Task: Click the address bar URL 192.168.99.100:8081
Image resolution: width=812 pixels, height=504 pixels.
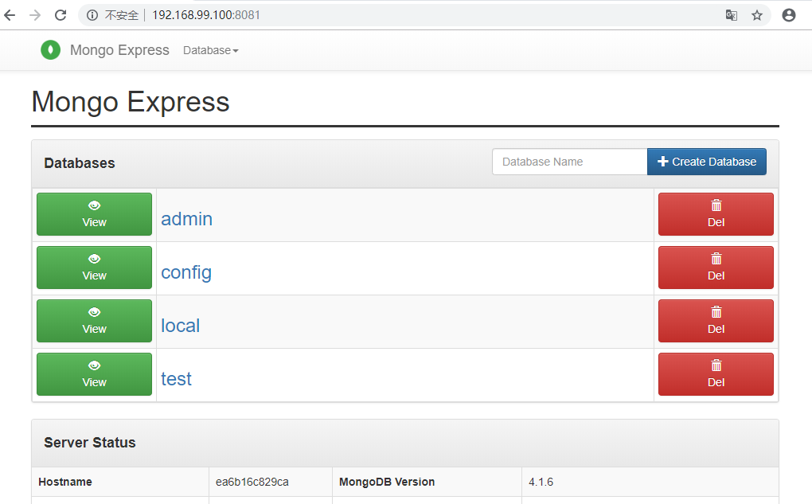Action: click(206, 15)
